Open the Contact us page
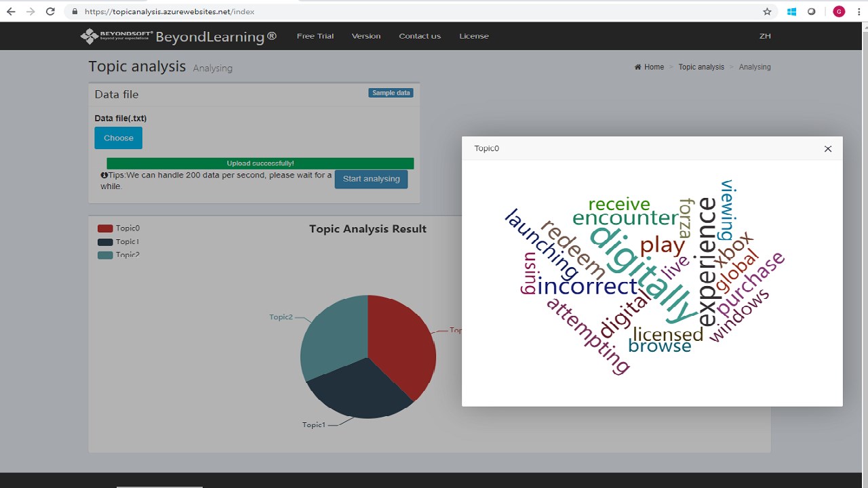The height and width of the screenshot is (488, 868). (x=420, y=36)
